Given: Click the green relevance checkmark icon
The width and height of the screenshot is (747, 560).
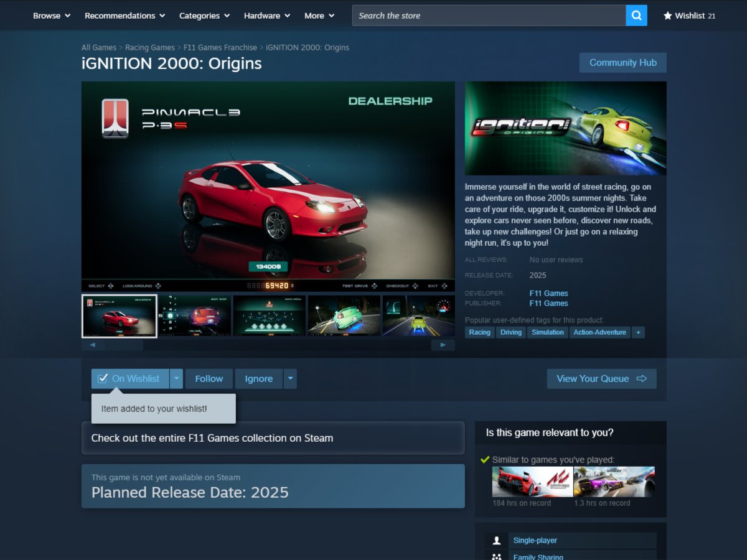Looking at the screenshot, I should point(485,459).
